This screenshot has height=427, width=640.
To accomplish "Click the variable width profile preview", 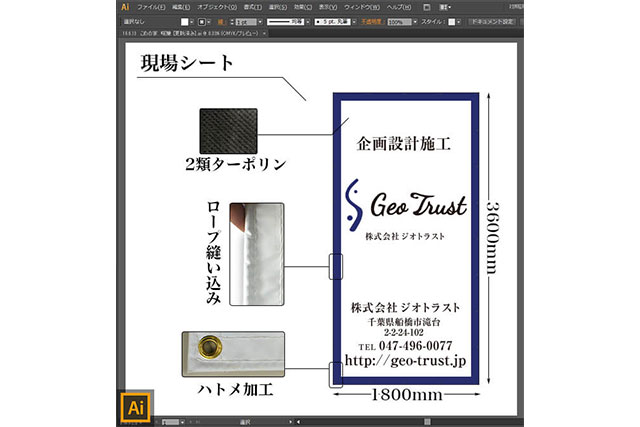I will (x=285, y=22).
